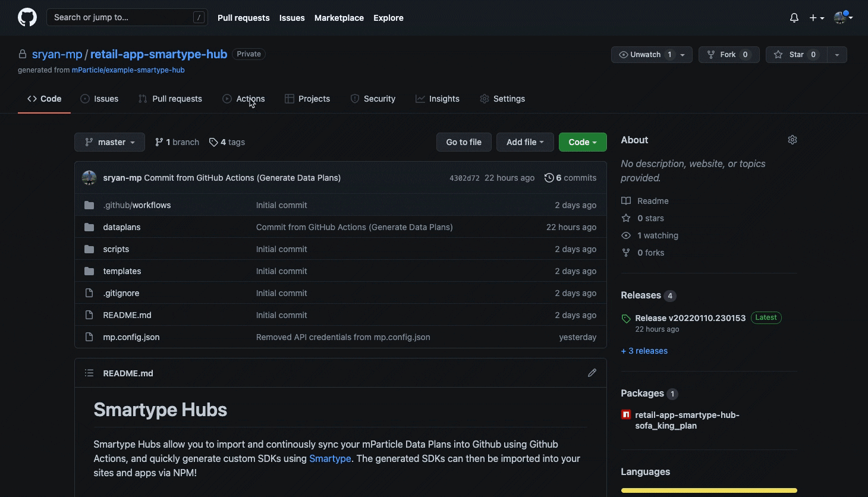Screen dimensions: 868x497
Task: Star the repository
Action: pyautogui.click(x=795, y=55)
